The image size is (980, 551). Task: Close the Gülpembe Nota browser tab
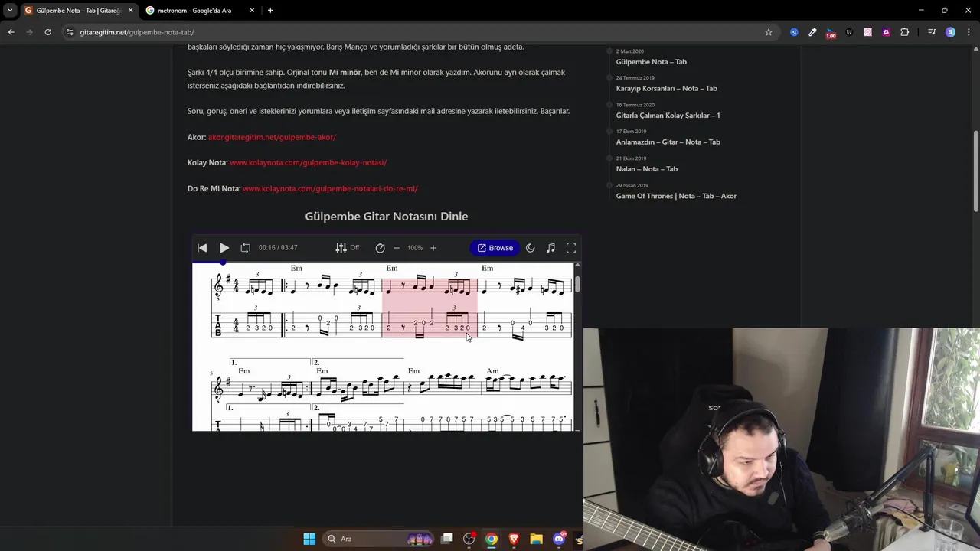tap(130, 11)
